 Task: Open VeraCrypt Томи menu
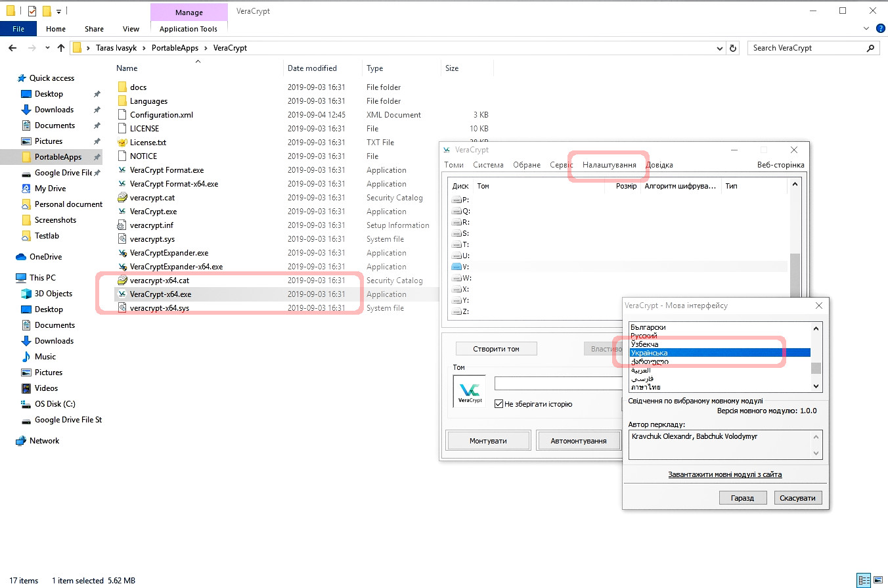pyautogui.click(x=454, y=165)
